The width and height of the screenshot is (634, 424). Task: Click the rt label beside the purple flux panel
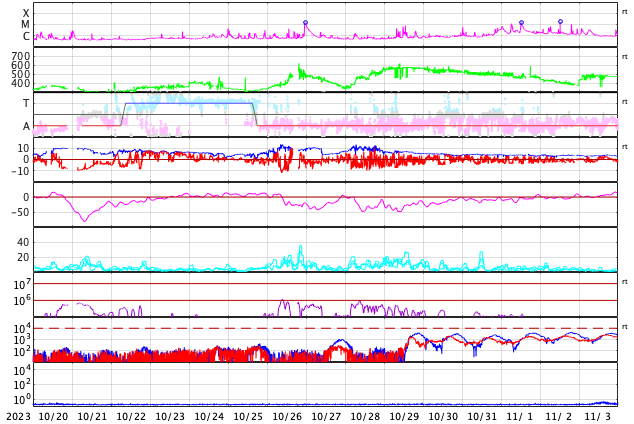[x=624, y=281]
